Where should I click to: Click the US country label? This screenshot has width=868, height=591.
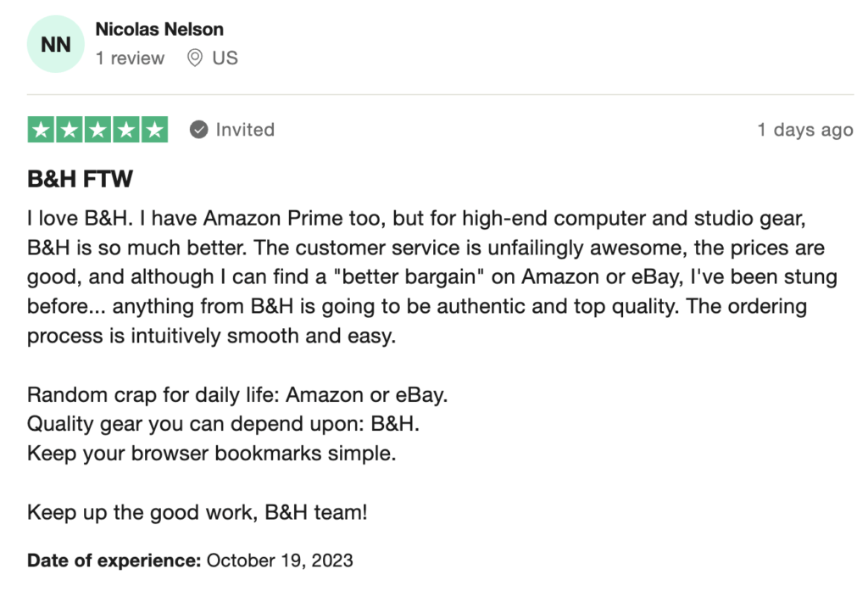click(x=225, y=59)
